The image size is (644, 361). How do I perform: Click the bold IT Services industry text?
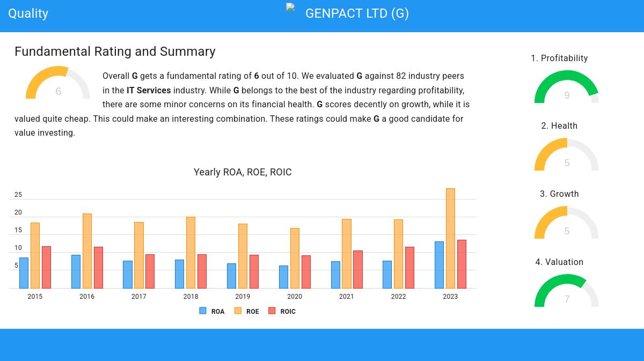point(149,91)
